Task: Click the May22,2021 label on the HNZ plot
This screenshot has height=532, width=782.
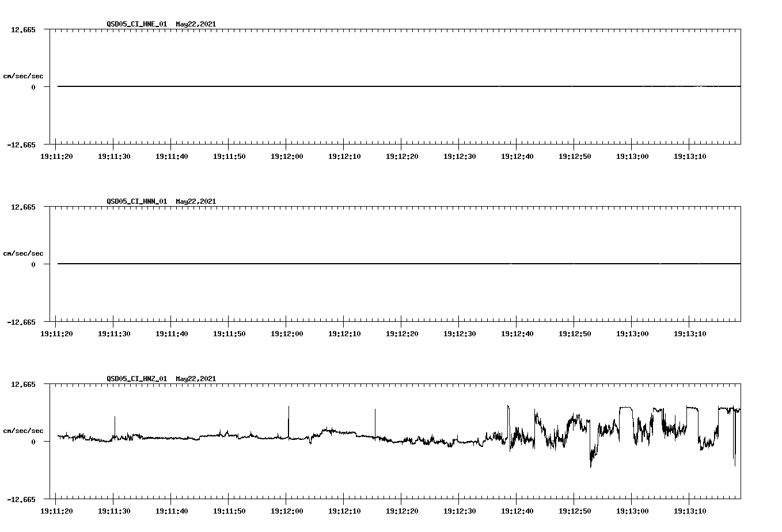Action: click(195, 379)
